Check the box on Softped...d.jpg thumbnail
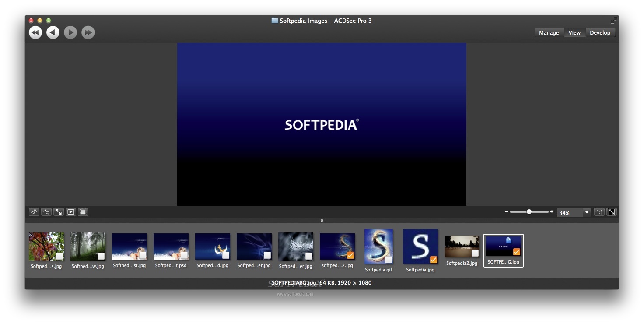The width and height of the screenshot is (644, 324). click(x=226, y=255)
